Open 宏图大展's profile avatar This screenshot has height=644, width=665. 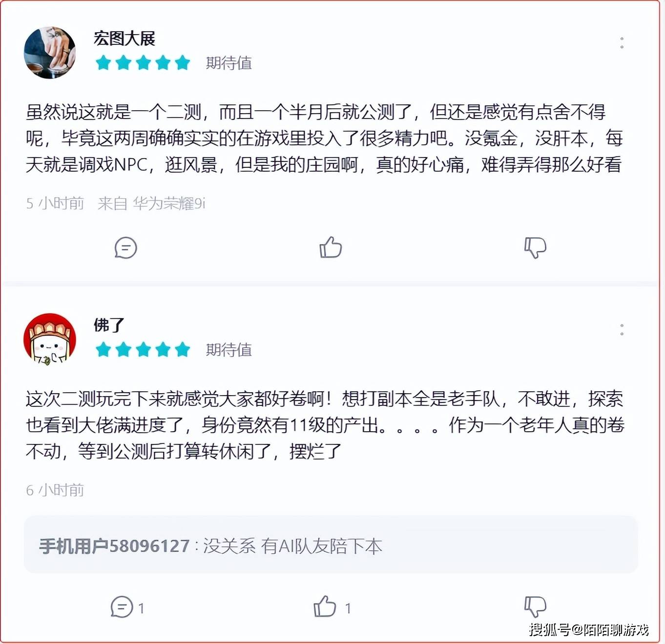(50, 52)
